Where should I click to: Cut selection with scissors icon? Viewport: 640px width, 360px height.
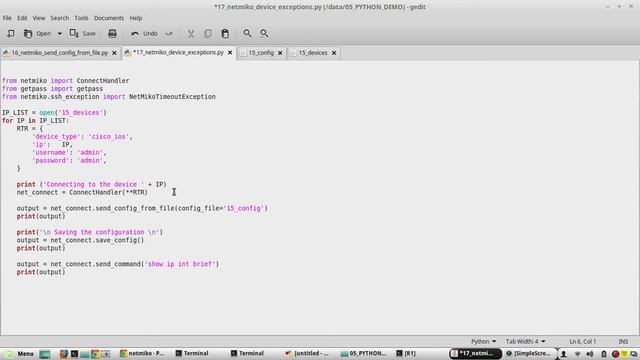(191, 33)
